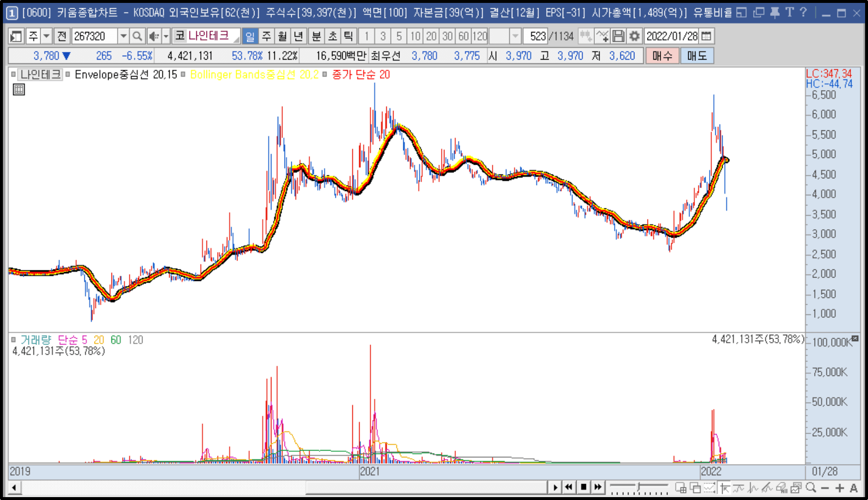Select the 3 interval button
This screenshot has width=868, height=500.
tap(383, 36)
